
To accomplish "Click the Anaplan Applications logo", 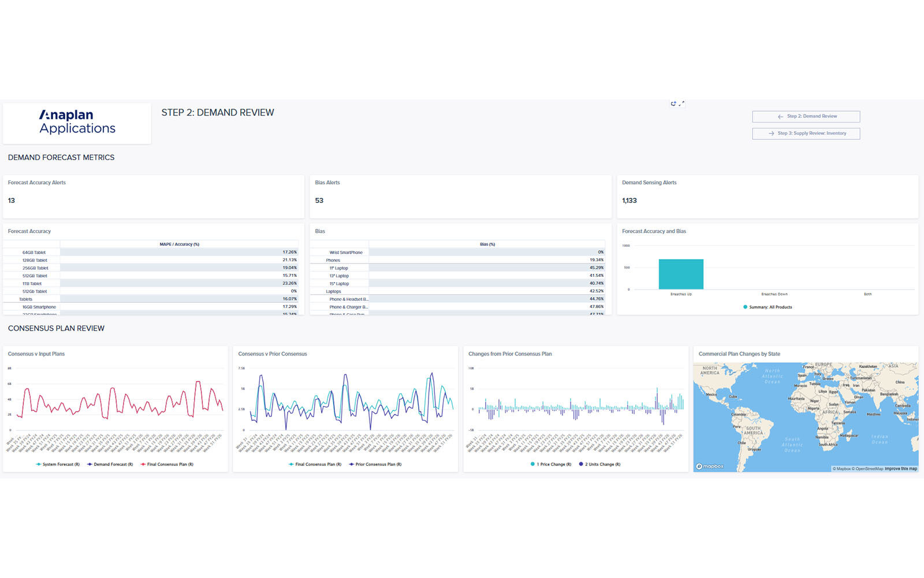I will pyautogui.click(x=77, y=123).
